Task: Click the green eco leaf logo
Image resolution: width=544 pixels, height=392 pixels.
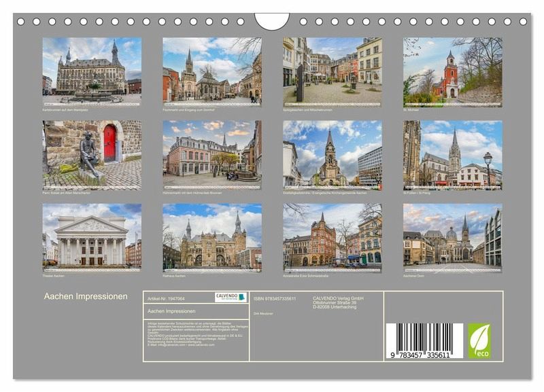Action: 479,341
